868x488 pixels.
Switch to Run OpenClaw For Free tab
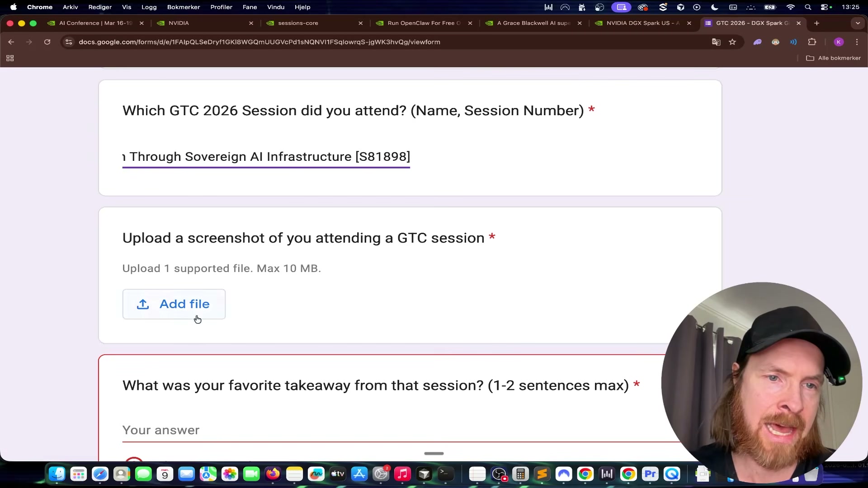(424, 23)
